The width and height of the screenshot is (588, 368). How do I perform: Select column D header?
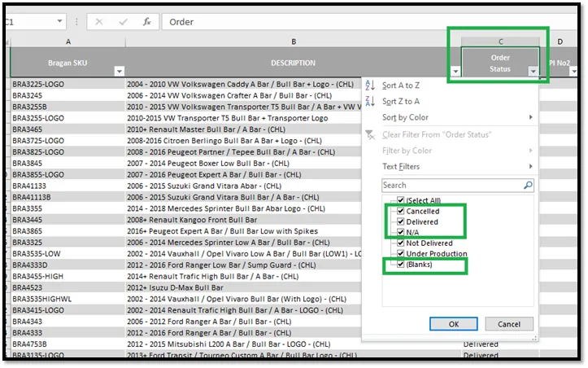560,42
